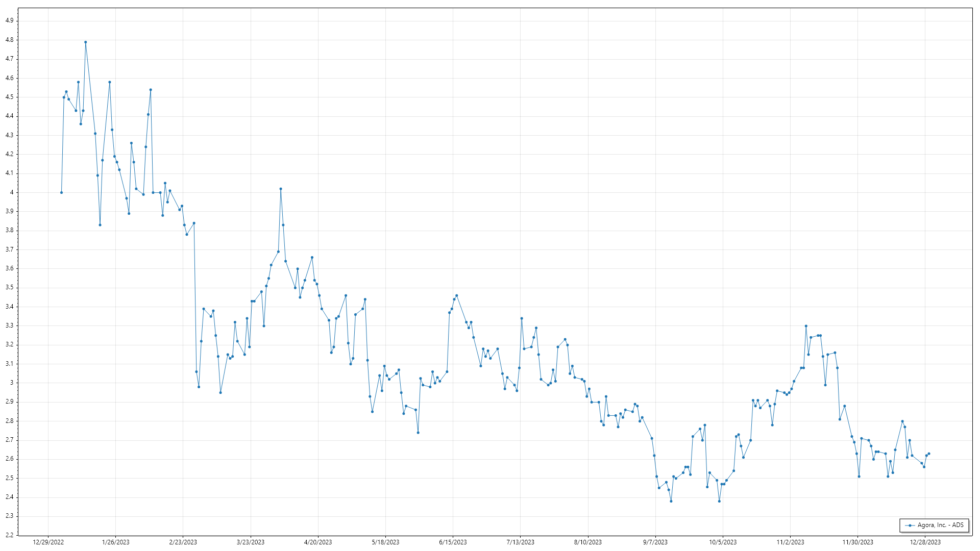Click the 11/2/2023 x-axis date label
This screenshot has width=980, height=551.
point(790,542)
